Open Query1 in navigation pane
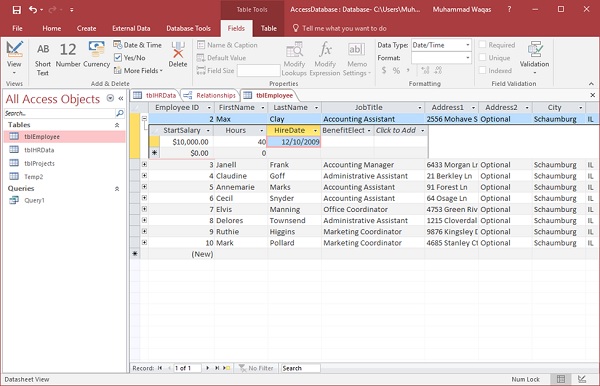This screenshot has height=386, width=600. 34,200
